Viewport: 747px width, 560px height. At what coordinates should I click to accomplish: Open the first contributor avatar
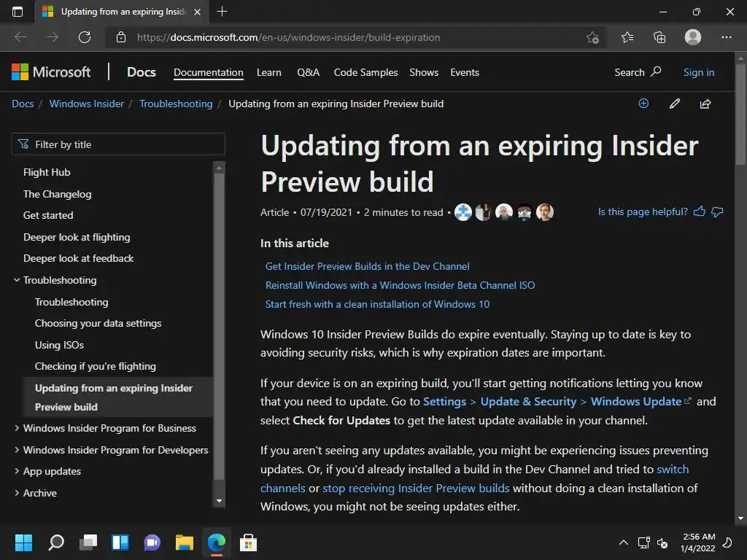pos(463,212)
